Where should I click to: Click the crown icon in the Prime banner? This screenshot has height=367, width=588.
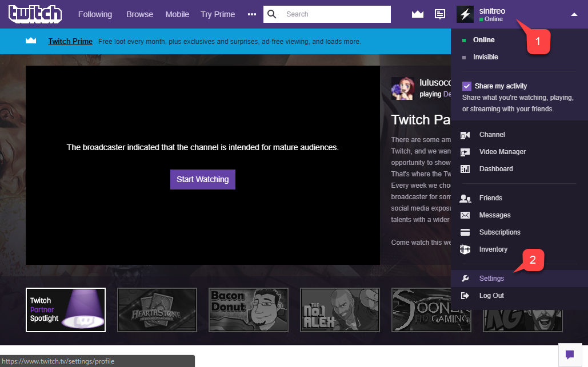click(31, 41)
